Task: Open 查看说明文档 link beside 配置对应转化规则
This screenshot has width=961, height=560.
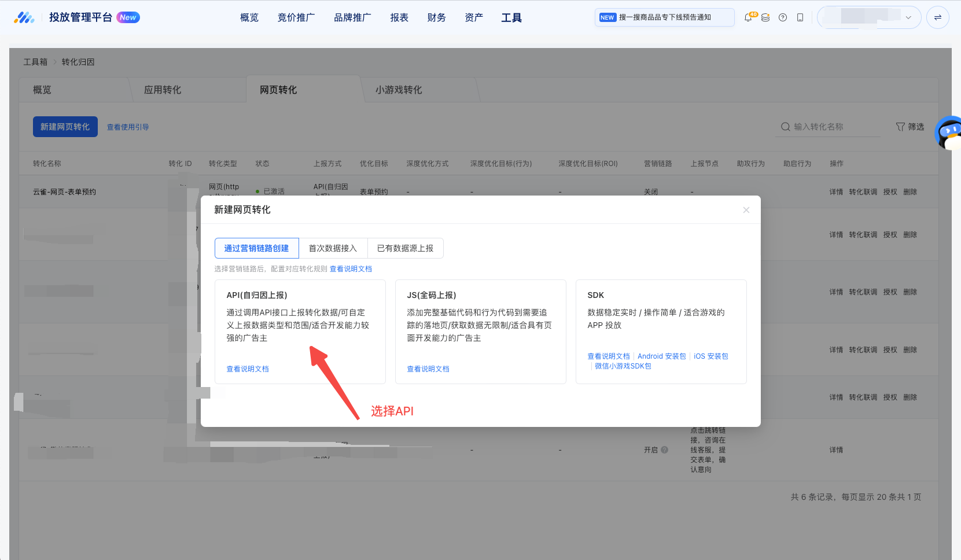Action: (351, 269)
